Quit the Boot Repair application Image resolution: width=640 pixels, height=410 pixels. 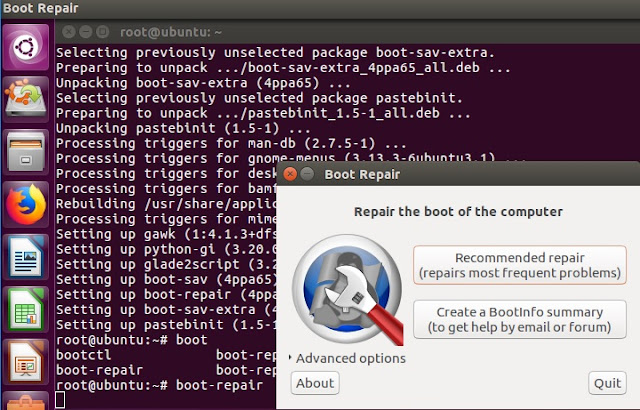[607, 383]
